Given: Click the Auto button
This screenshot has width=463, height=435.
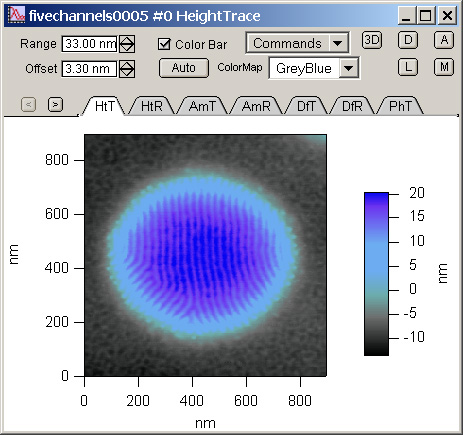Looking at the screenshot, I should (184, 68).
